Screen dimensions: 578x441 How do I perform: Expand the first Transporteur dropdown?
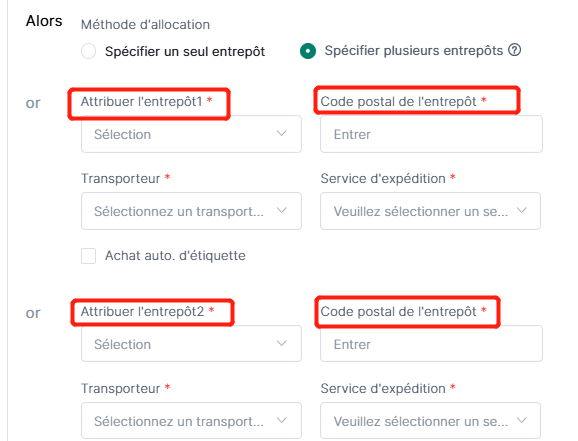tap(191, 211)
